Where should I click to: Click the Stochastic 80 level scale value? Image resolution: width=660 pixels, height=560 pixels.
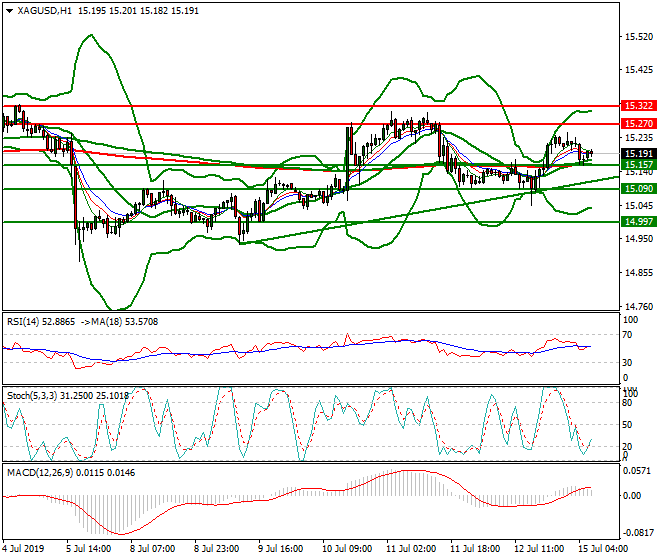627,403
